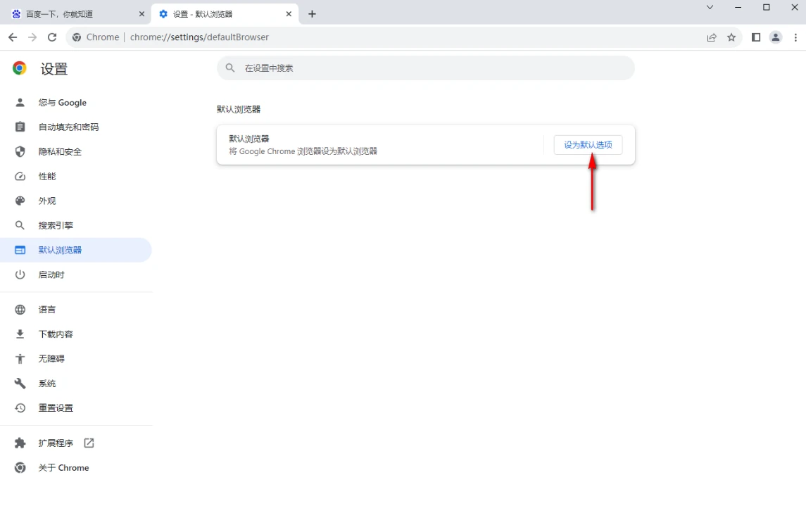Click the wrench icon for 系统
The image size is (806, 532).
pyautogui.click(x=20, y=384)
